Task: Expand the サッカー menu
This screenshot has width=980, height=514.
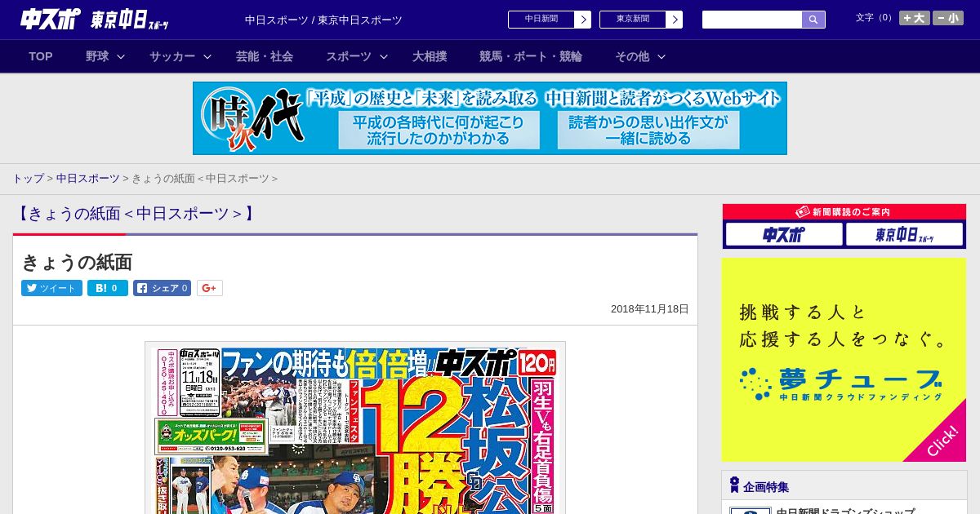Action: coord(180,56)
